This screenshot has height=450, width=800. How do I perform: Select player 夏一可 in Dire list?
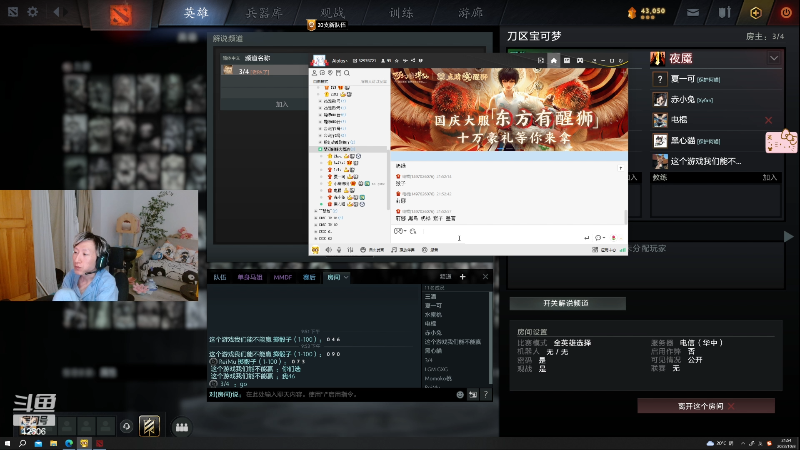(x=717, y=79)
